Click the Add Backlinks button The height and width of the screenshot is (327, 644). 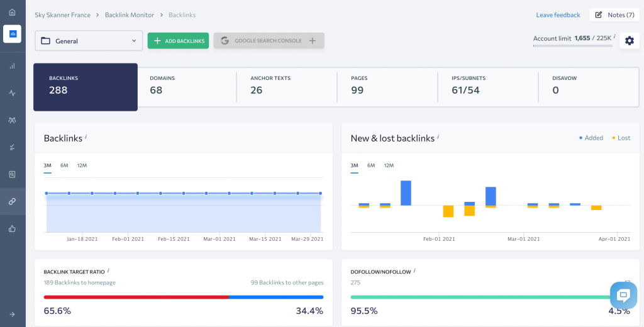tap(178, 41)
